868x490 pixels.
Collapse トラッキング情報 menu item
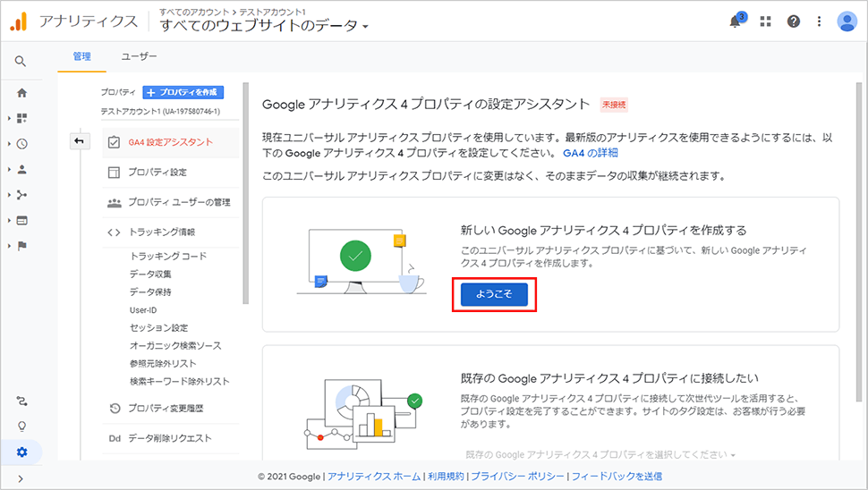coord(171,232)
